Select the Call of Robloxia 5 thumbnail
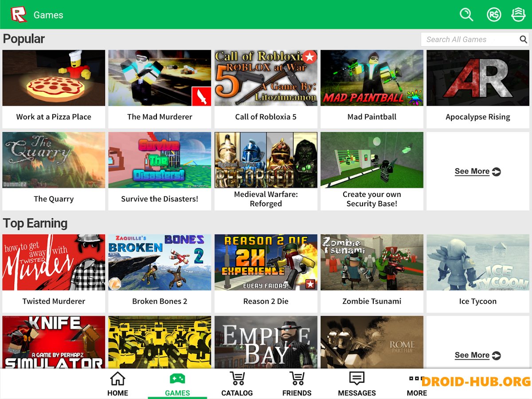The width and height of the screenshot is (532, 399). pos(266,78)
